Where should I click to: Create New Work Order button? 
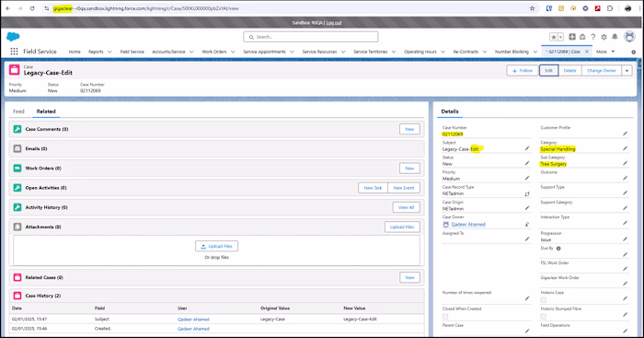click(409, 169)
